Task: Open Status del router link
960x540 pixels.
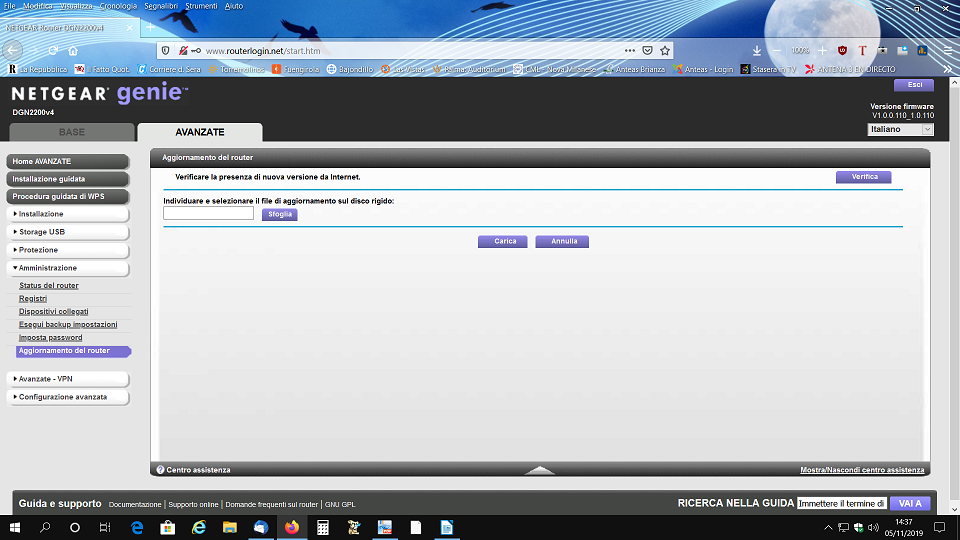Action: (x=48, y=286)
